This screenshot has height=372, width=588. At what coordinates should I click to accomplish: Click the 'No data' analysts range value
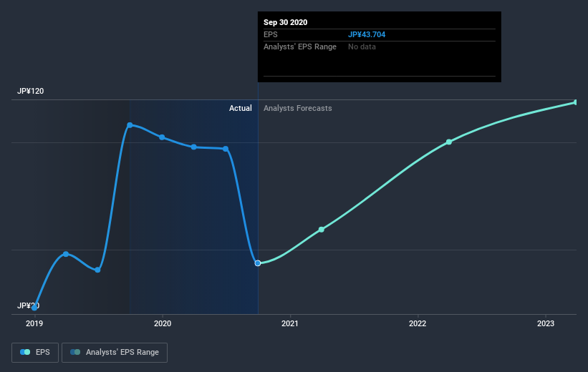pos(362,46)
